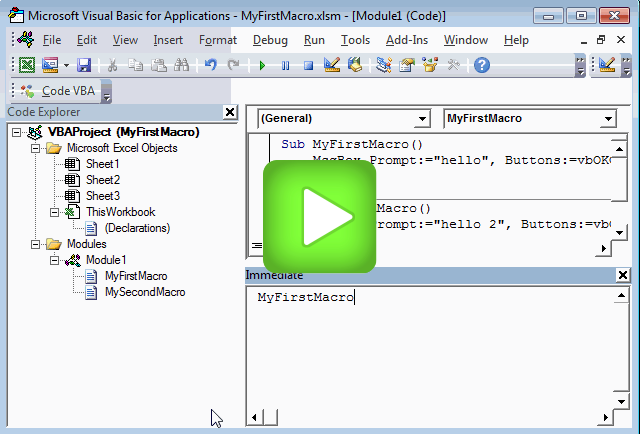Open the Run menu
Image resolution: width=640 pixels, height=434 pixels.
pos(314,40)
